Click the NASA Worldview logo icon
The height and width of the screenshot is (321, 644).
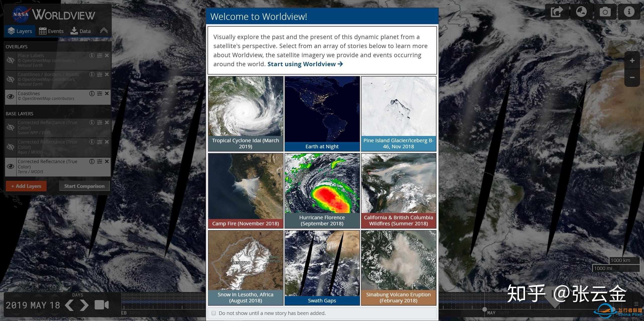pyautogui.click(x=20, y=12)
